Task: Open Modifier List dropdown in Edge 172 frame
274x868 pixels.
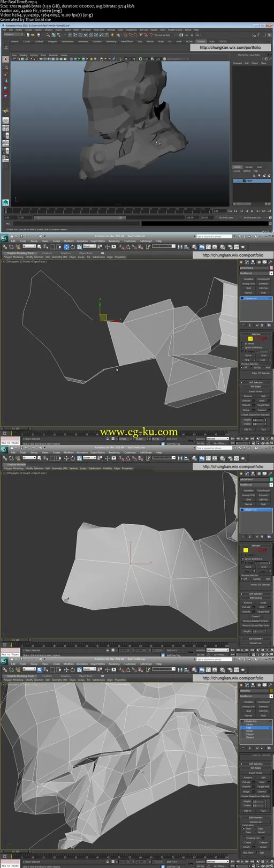Action: point(256,273)
